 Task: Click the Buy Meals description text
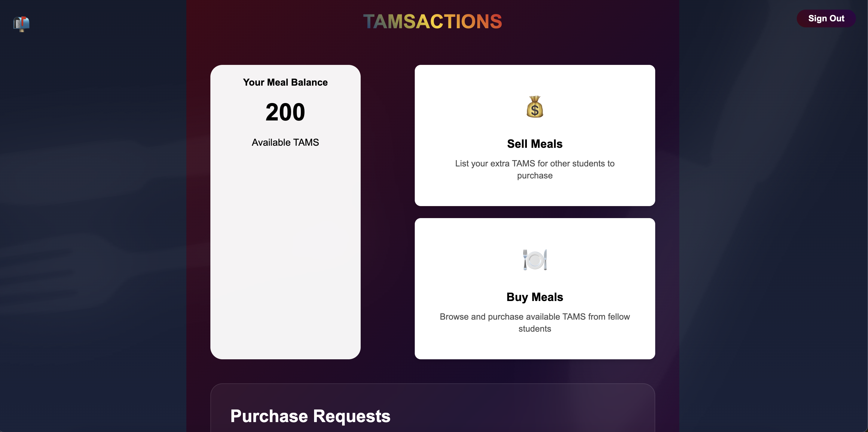(x=535, y=323)
